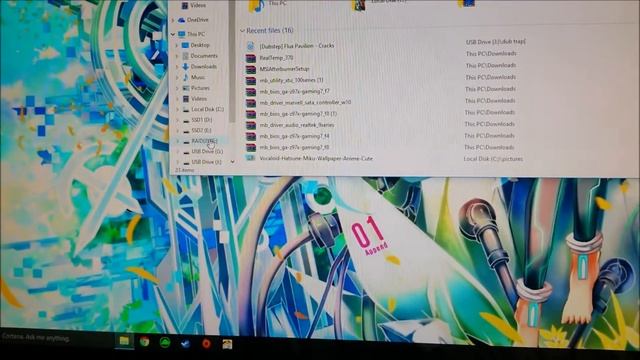Select Vocaloid-Hatsune-Miku-Wallpaper-Anime-Cute file name

click(316, 158)
